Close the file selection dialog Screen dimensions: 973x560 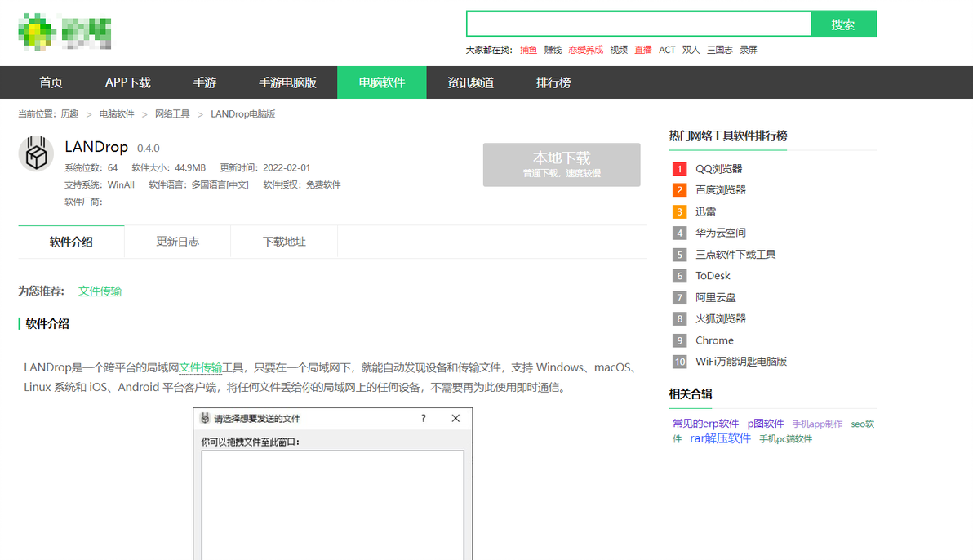click(x=455, y=419)
